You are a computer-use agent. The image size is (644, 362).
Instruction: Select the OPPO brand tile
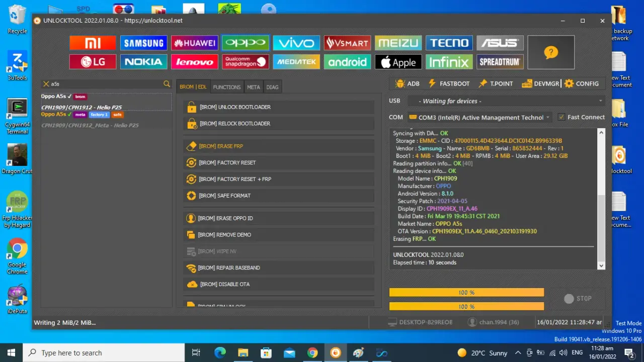pyautogui.click(x=246, y=43)
